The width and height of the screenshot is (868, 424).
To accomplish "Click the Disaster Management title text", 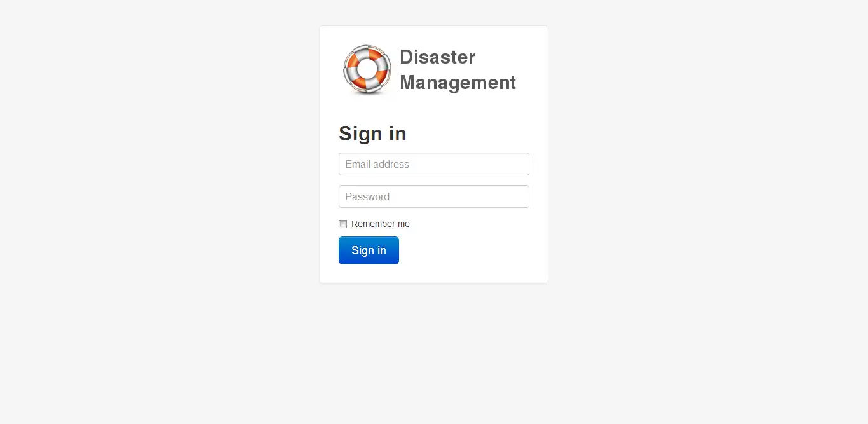I will 458,70.
